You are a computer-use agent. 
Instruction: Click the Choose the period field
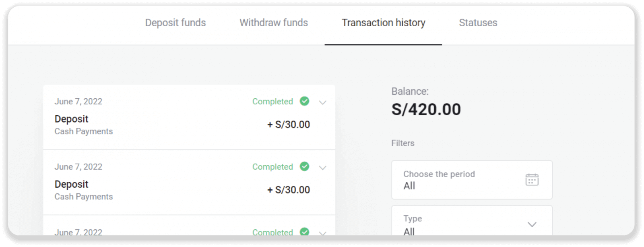tap(463, 180)
